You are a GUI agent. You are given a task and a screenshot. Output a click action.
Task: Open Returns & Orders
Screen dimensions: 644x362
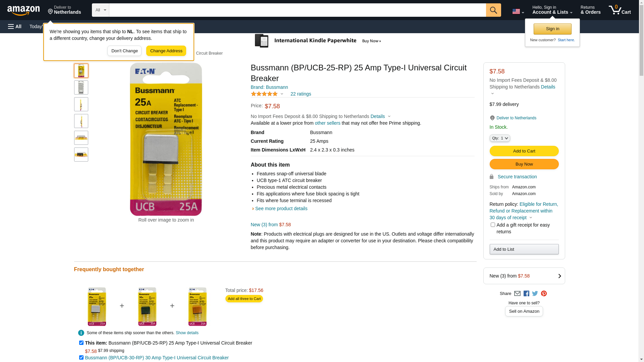pyautogui.click(x=590, y=10)
